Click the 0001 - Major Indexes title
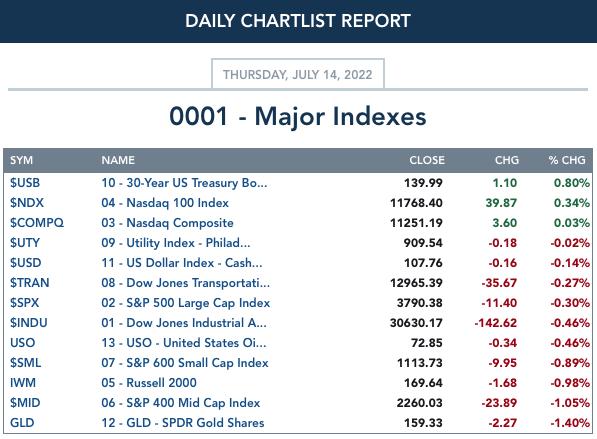597x439 pixels. pos(298,116)
